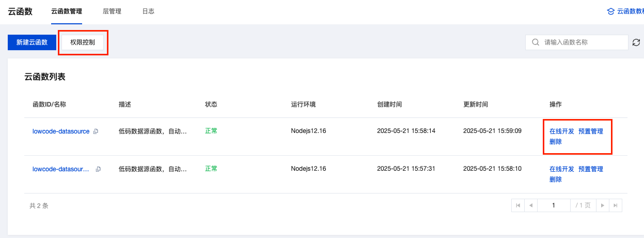Open 权限控制 button
Screen dimensions: 644x238
[83, 42]
